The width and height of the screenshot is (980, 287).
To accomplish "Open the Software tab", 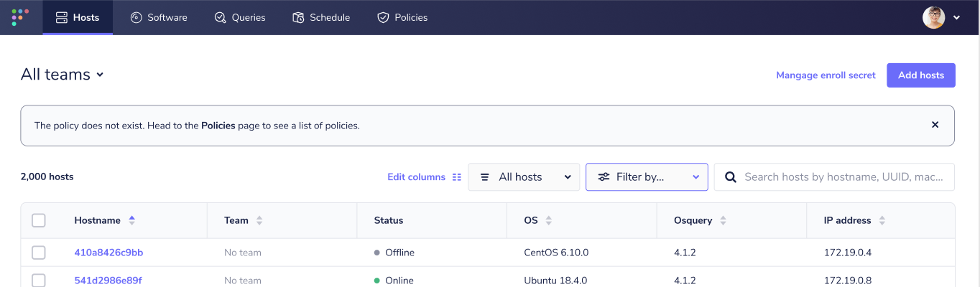I will (159, 17).
